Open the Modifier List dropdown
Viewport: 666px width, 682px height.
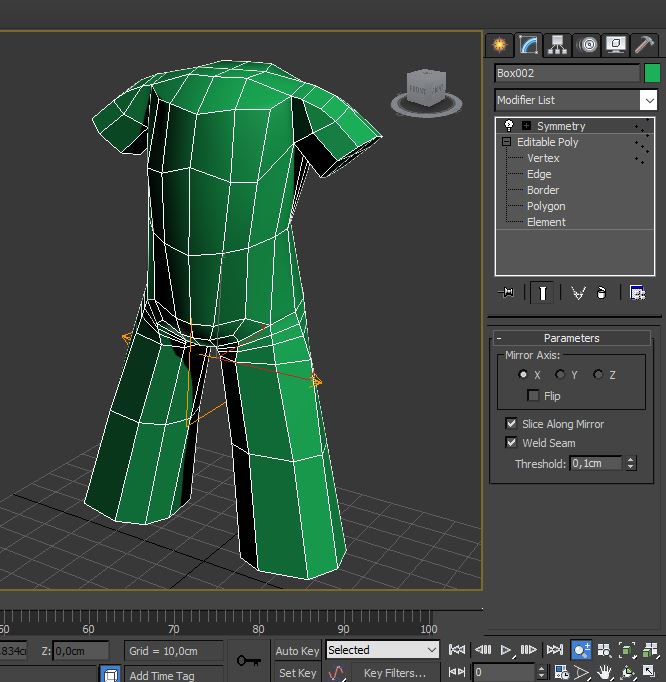click(648, 100)
